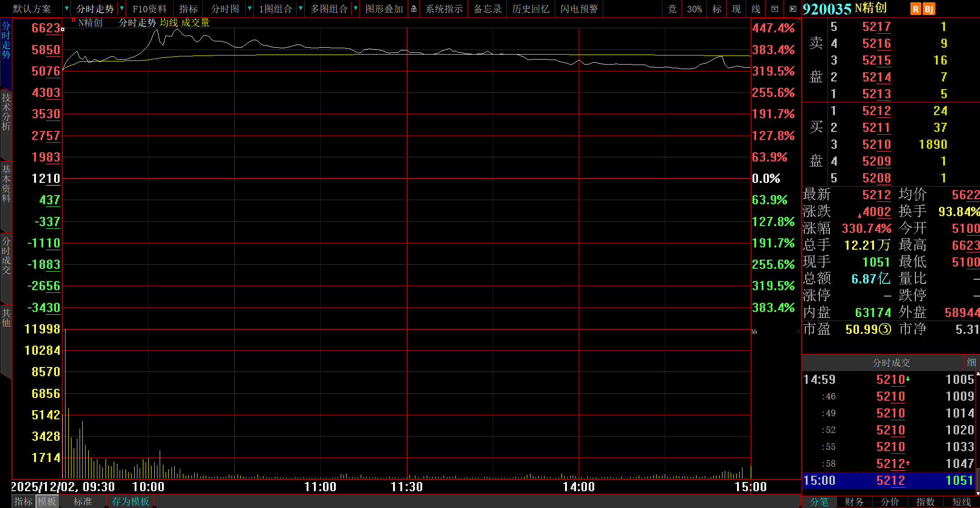Click the 细 detail button
The image size is (980, 508).
tap(971, 362)
